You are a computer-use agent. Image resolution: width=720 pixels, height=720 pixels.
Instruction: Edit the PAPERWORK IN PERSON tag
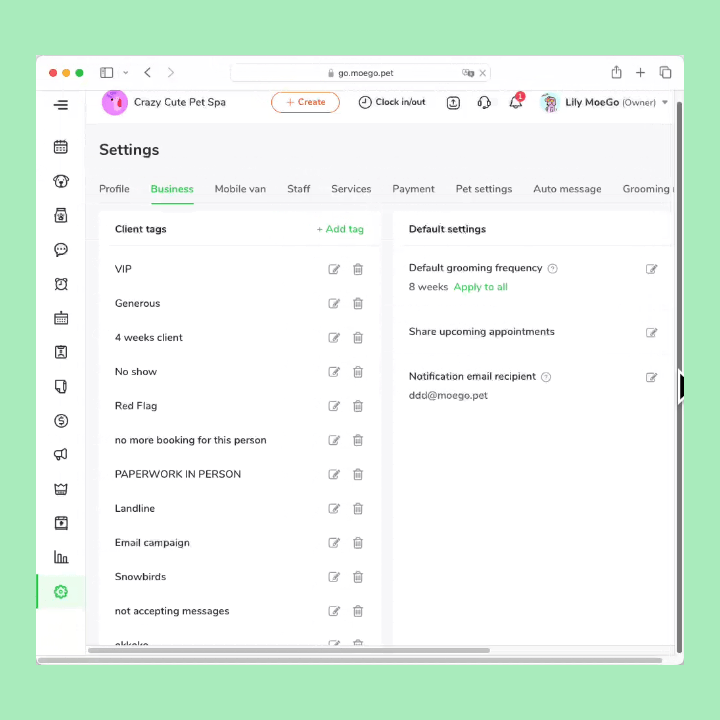[x=334, y=474]
